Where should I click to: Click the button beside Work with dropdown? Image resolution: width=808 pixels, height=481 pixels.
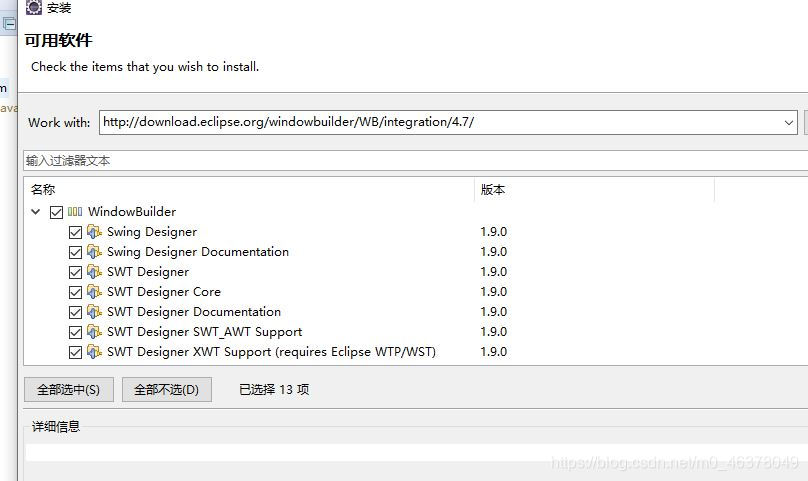[x=806, y=123]
